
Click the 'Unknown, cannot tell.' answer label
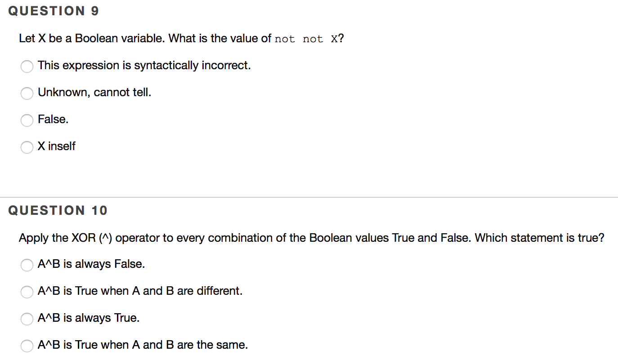tap(94, 93)
